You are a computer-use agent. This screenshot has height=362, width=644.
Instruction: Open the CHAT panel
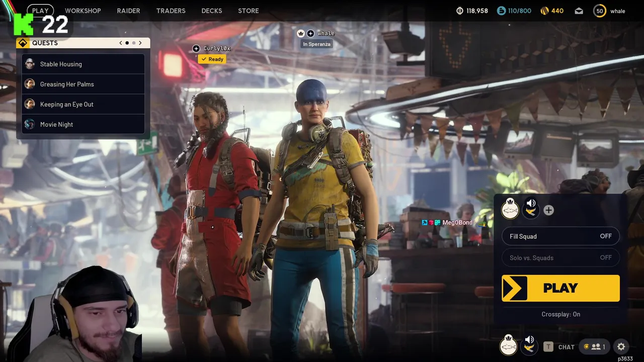click(x=566, y=347)
